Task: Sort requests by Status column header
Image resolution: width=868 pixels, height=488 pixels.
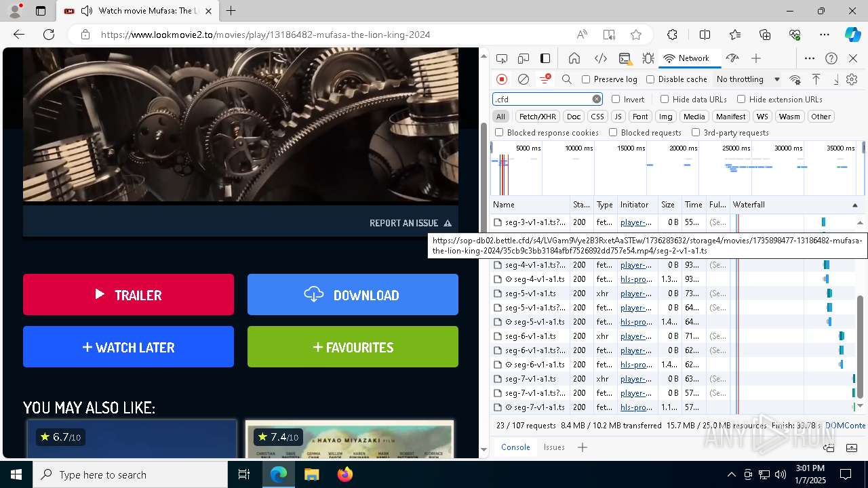Action: [x=581, y=205]
